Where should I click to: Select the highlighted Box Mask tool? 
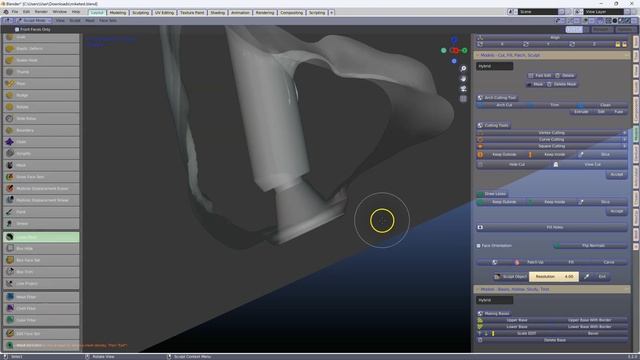click(x=41, y=237)
